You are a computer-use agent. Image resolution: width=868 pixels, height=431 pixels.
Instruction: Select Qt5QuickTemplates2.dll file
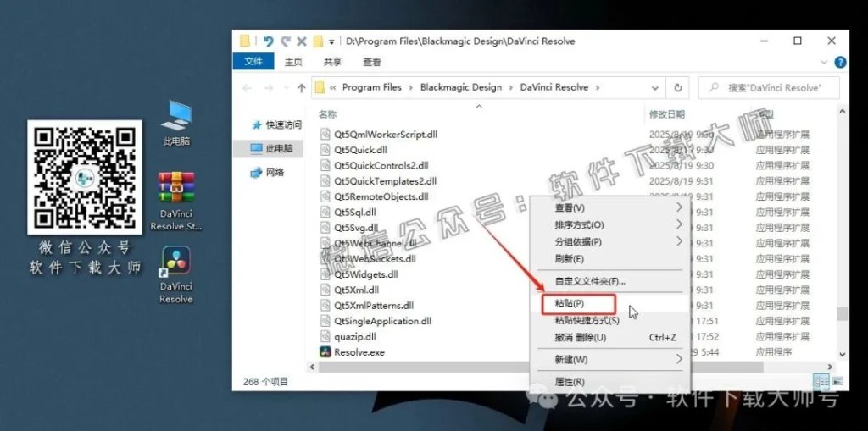386,180
